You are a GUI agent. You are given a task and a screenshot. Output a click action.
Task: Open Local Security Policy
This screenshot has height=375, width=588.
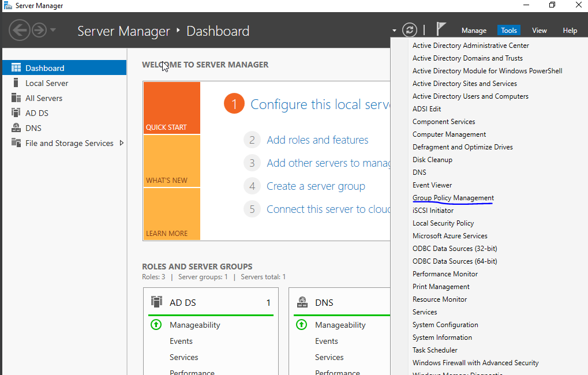tap(443, 223)
